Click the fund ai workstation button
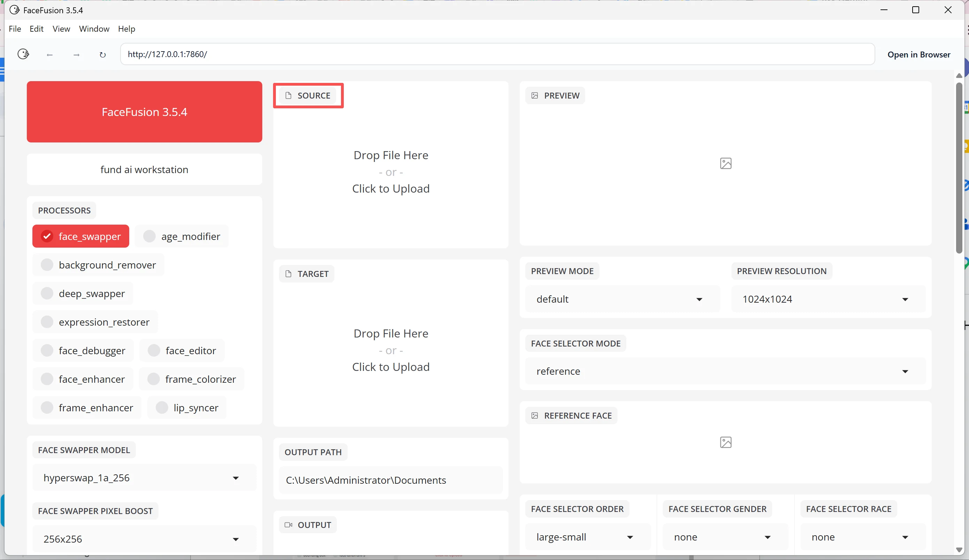The width and height of the screenshot is (969, 560). (144, 170)
